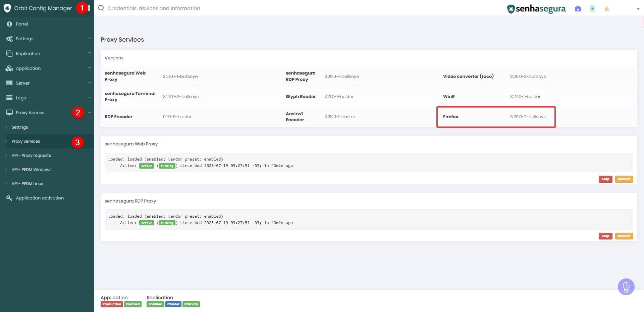The image size is (644, 312).
Task: Open the orange warning alert icon
Action: (x=607, y=9)
